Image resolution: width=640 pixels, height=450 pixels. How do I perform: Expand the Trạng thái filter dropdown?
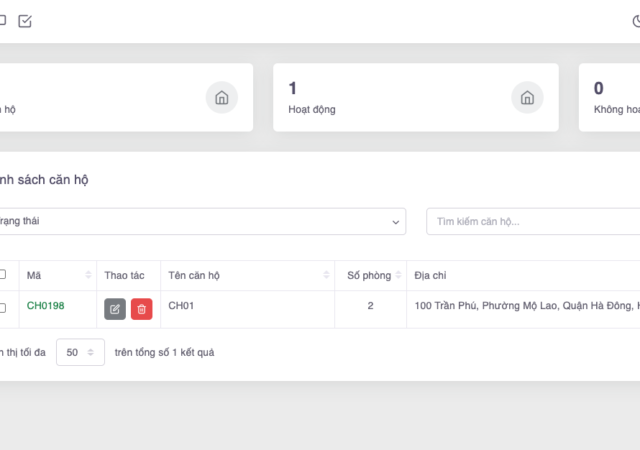click(x=200, y=221)
